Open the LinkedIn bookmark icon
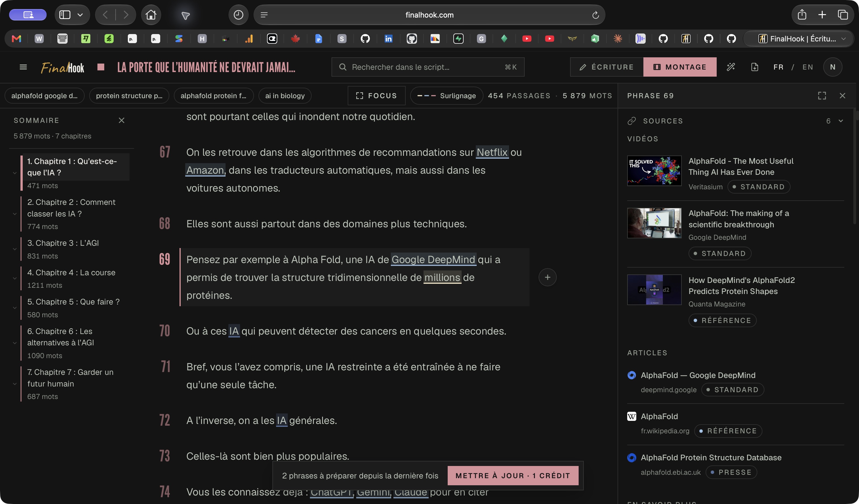Screen dimensions: 859x504 click(388, 39)
